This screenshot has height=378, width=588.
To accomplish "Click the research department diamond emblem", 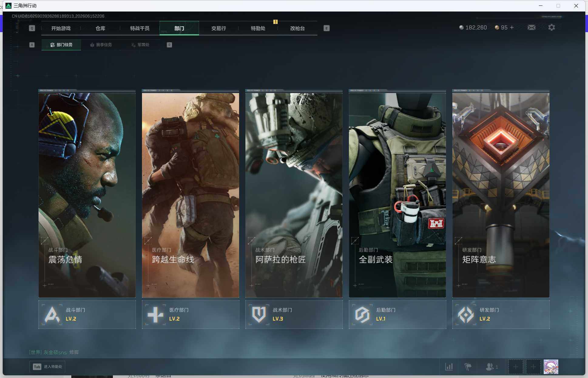I will (x=466, y=315).
